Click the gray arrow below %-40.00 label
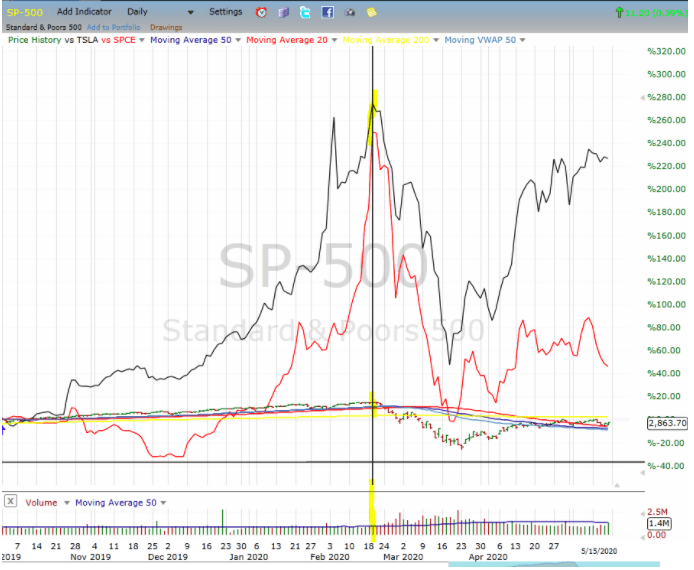Viewport: 694px width, 570px height. [x=642, y=473]
